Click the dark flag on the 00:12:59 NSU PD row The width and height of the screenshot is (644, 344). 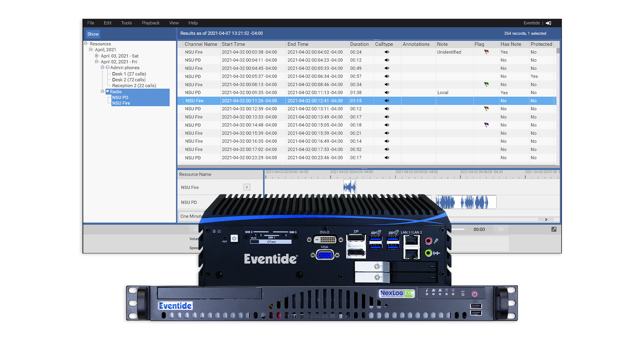[x=486, y=109]
